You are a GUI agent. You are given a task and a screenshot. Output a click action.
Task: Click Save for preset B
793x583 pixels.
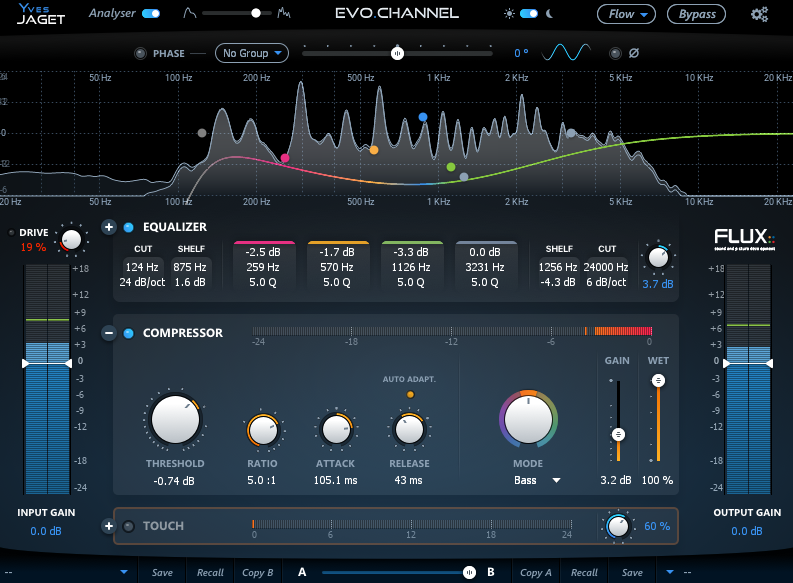pos(632,572)
